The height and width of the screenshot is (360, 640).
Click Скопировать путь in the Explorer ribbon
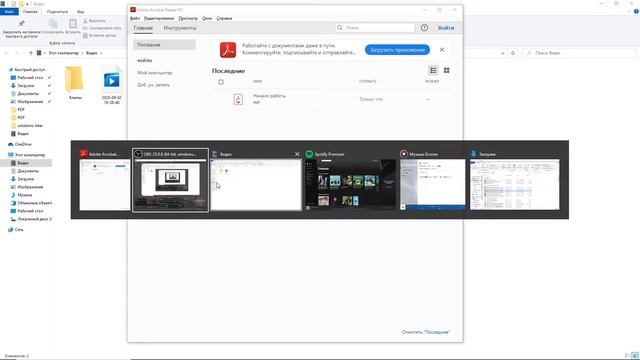tap(102, 28)
